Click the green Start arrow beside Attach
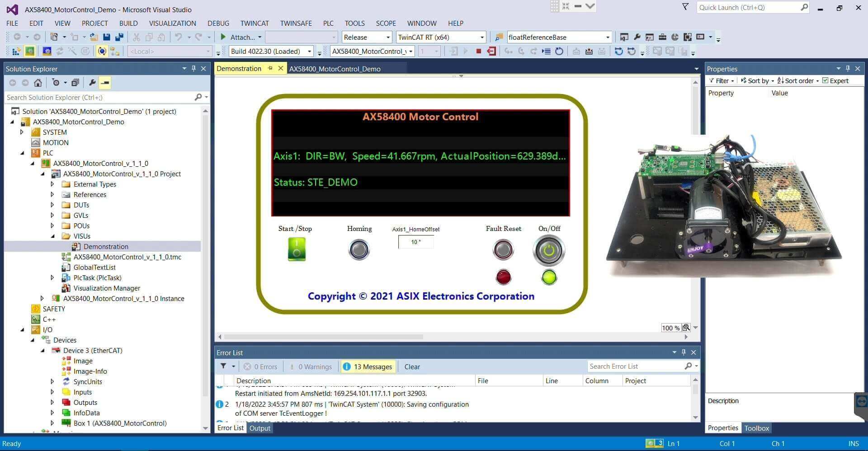The width and height of the screenshot is (868, 451). (x=223, y=37)
